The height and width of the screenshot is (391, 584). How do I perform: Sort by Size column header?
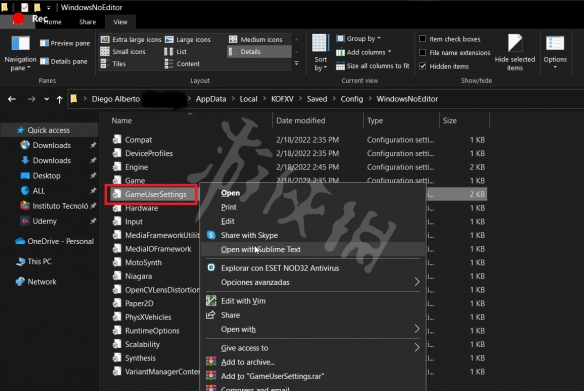[x=450, y=121]
